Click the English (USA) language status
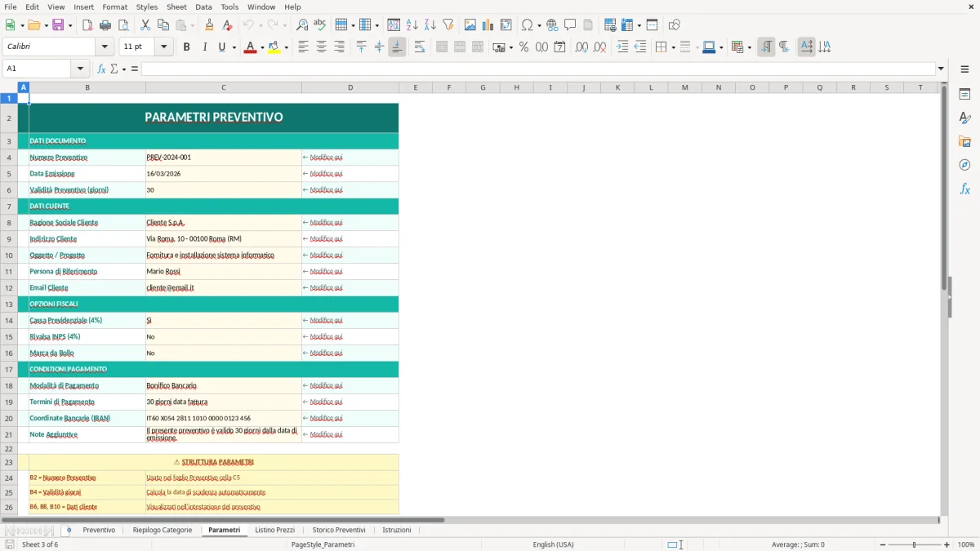Image resolution: width=980 pixels, height=551 pixels. [553, 544]
